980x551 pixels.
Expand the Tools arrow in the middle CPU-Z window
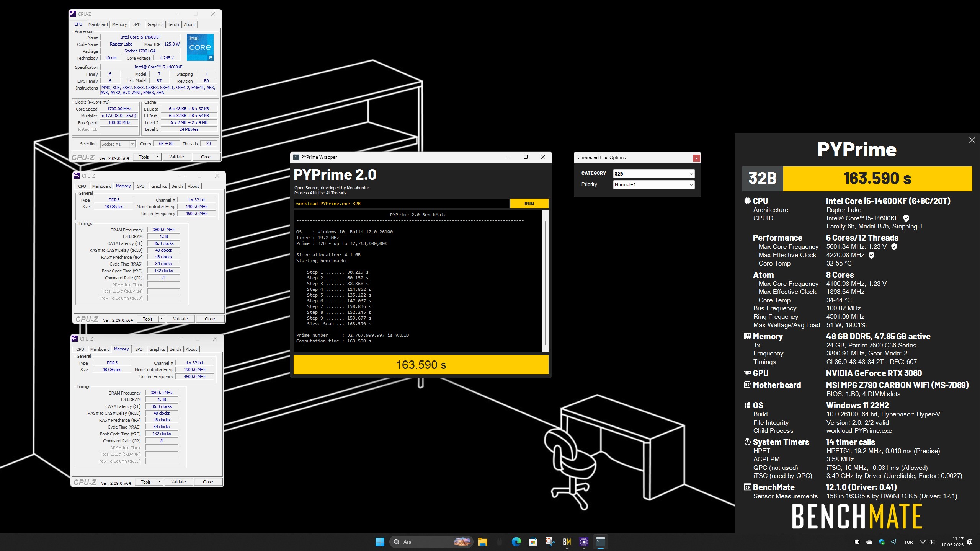162,319
